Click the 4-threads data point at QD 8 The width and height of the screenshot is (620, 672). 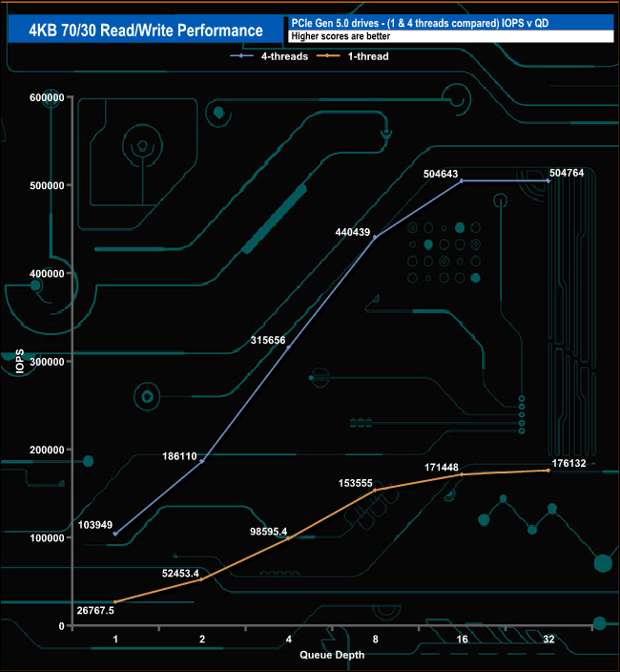tap(375, 237)
